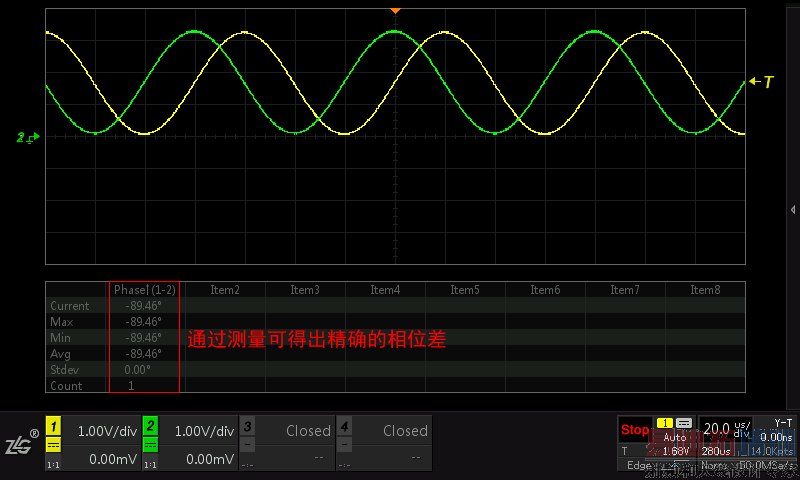Click the Count row label
This screenshot has width=800, height=480.
(66, 386)
